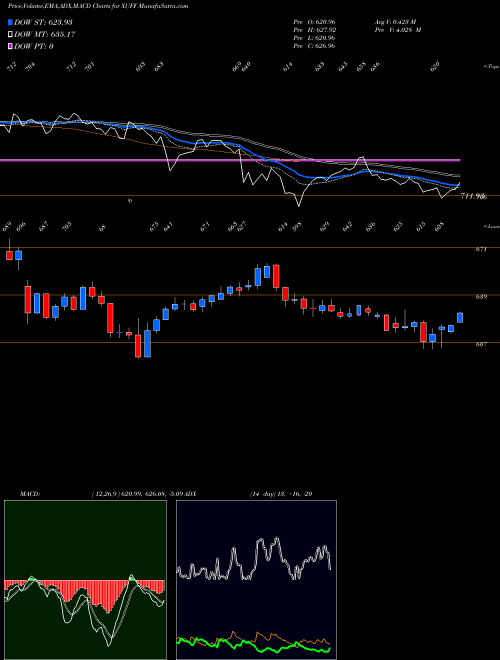Click the 711.98 level label on EMA chart
500x660 pixels.
pos(473,196)
